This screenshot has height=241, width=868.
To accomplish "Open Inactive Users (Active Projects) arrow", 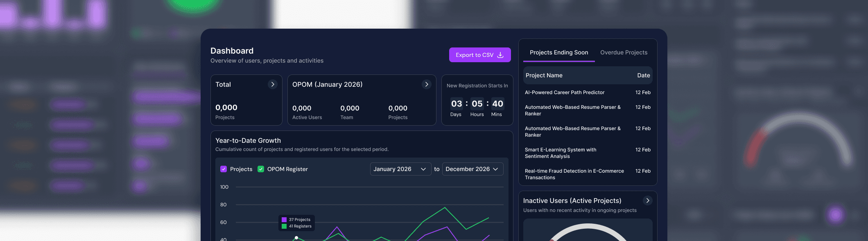I will tap(648, 200).
